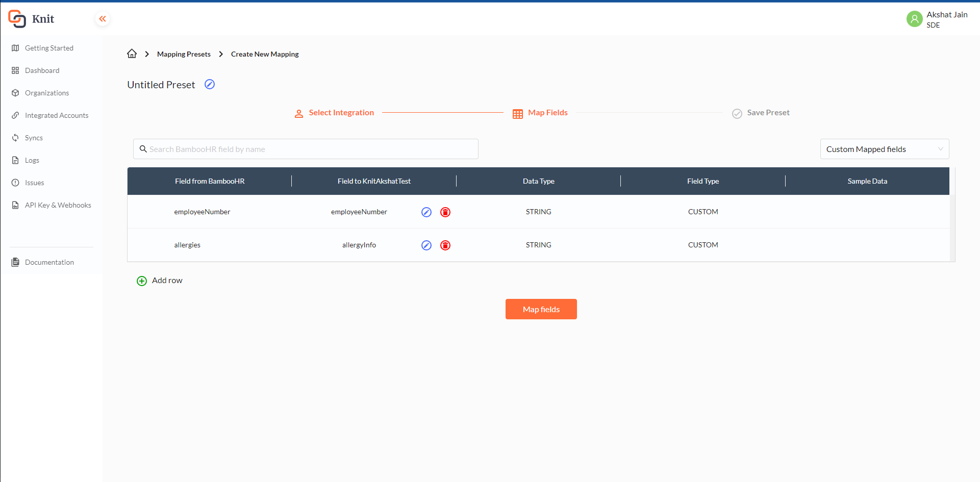
Task: Click the Akshat Jain user name
Action: (947, 15)
